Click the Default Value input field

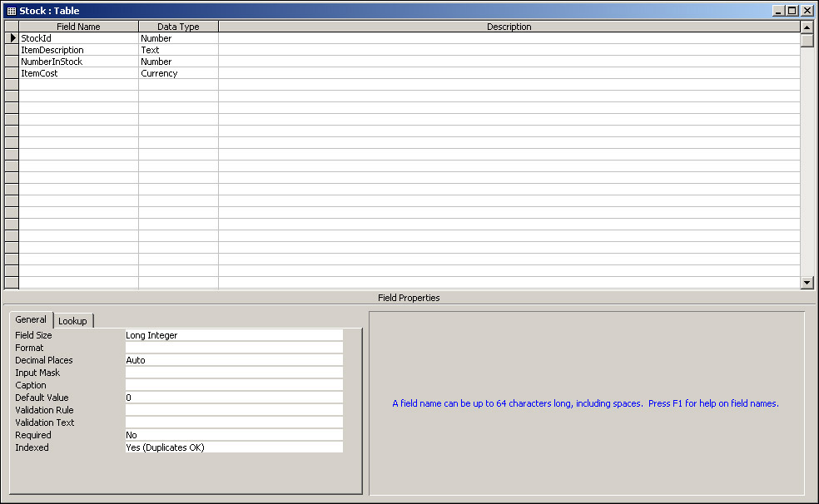click(233, 398)
